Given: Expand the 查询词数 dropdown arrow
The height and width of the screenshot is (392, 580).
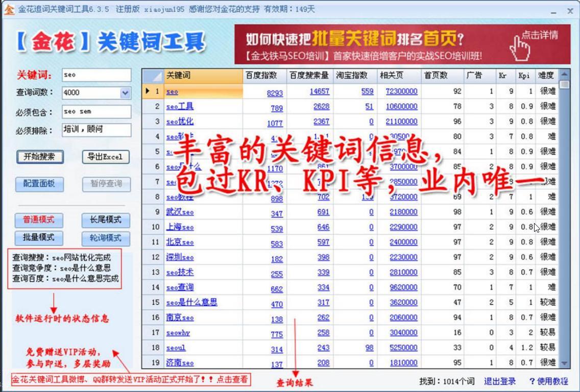Looking at the screenshot, I should click(126, 93).
